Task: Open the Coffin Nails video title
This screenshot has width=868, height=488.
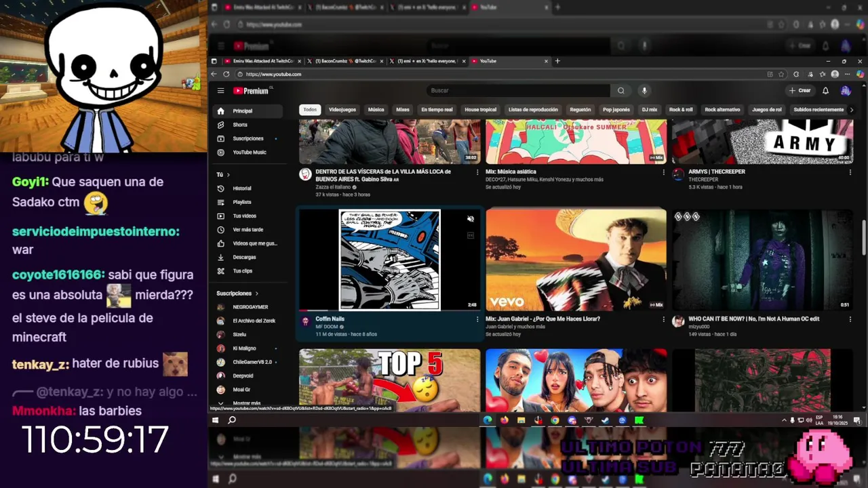Action: click(x=330, y=319)
